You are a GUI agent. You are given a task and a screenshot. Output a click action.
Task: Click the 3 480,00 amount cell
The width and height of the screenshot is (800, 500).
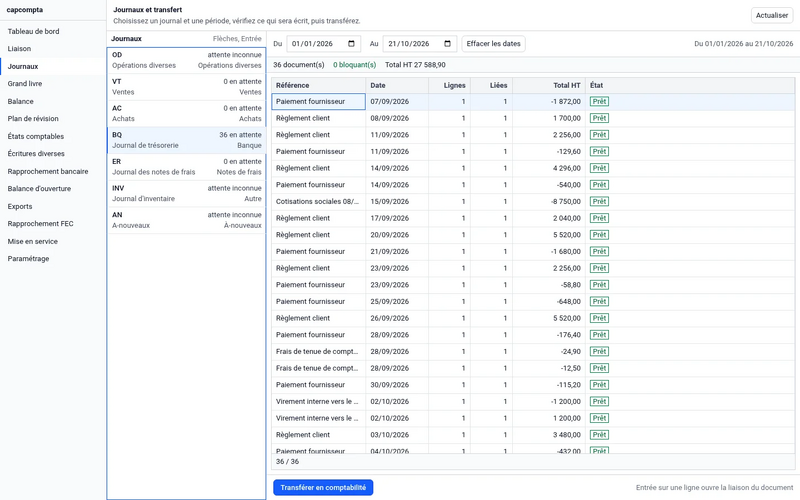pos(549,435)
